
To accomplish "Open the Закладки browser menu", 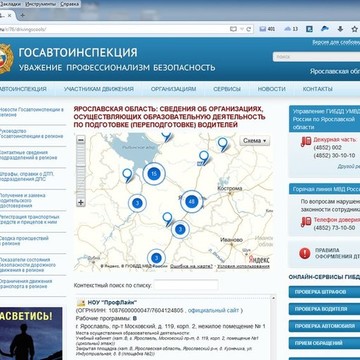I will pyautogui.click(x=10, y=4).
